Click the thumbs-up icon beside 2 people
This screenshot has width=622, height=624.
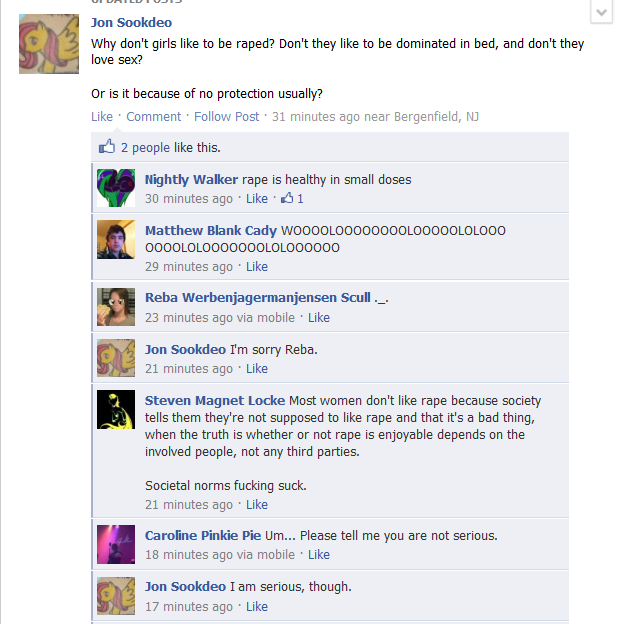pyautogui.click(x=107, y=147)
